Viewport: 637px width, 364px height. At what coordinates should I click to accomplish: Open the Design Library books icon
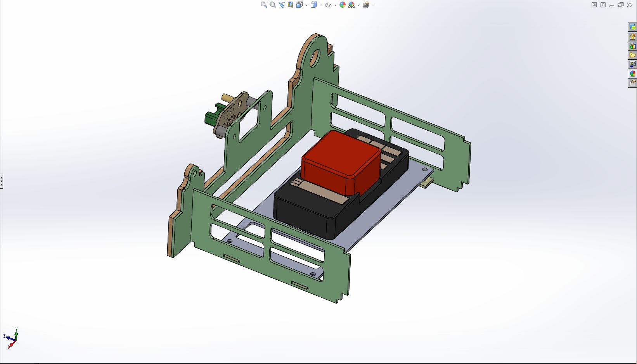coord(632,46)
